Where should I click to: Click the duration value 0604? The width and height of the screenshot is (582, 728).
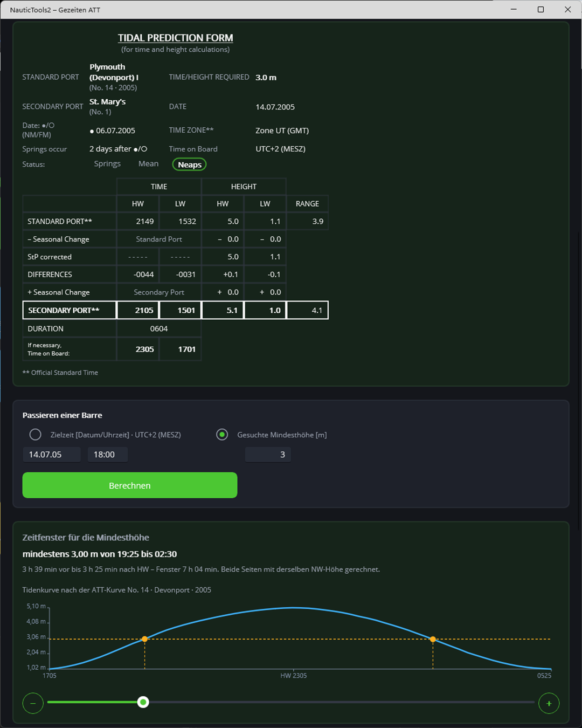click(x=159, y=328)
